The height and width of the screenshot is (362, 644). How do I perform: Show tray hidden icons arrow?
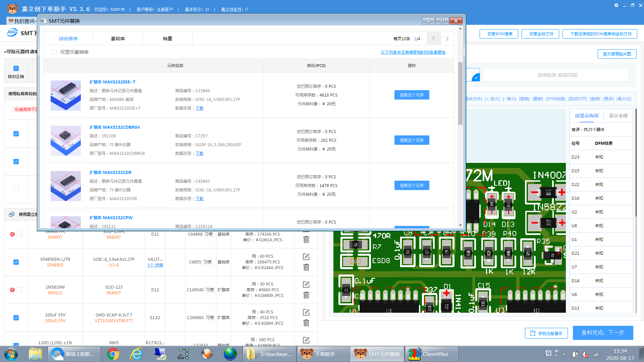point(564,354)
